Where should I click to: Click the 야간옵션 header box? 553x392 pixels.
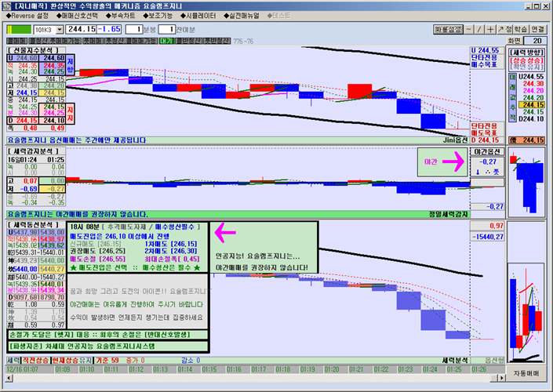[x=487, y=151]
